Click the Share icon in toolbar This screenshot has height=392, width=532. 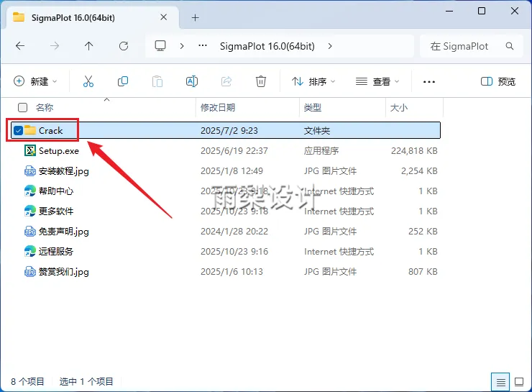click(226, 81)
